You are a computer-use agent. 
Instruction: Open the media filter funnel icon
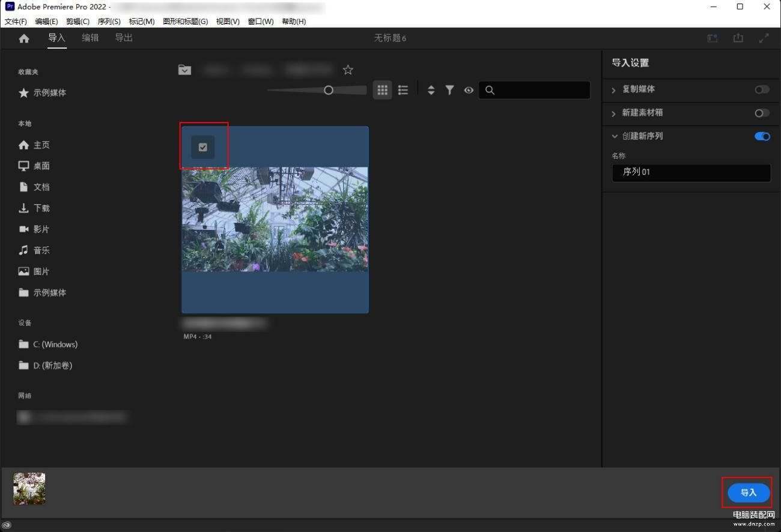point(449,90)
